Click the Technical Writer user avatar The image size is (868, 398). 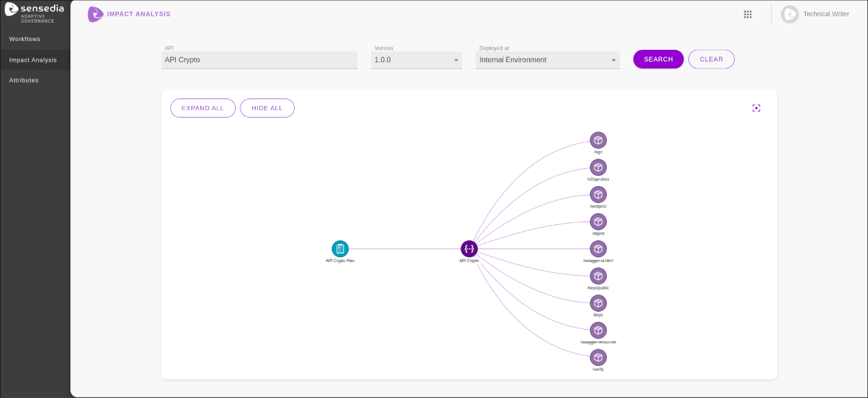point(789,14)
